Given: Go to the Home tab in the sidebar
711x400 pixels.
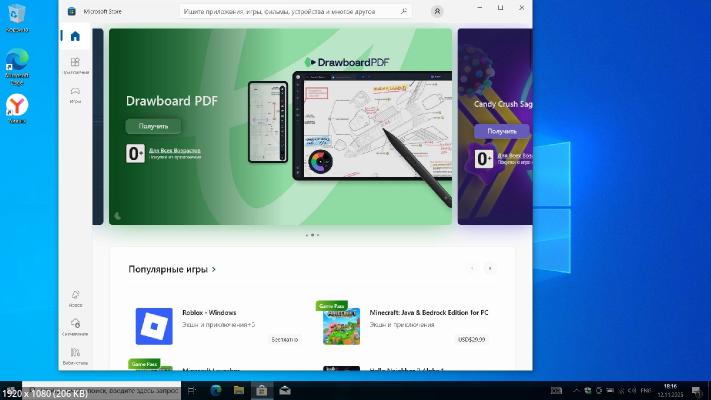Looking at the screenshot, I should [x=75, y=37].
